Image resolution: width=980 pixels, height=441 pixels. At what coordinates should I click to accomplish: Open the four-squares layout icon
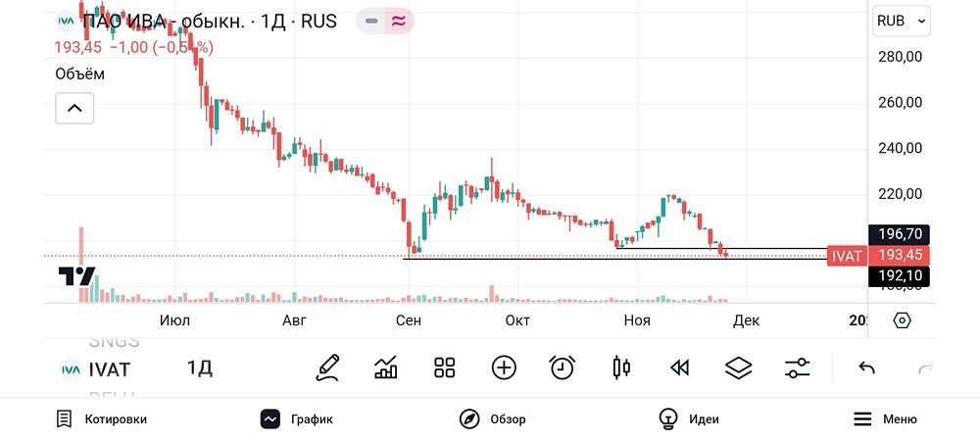(x=445, y=368)
